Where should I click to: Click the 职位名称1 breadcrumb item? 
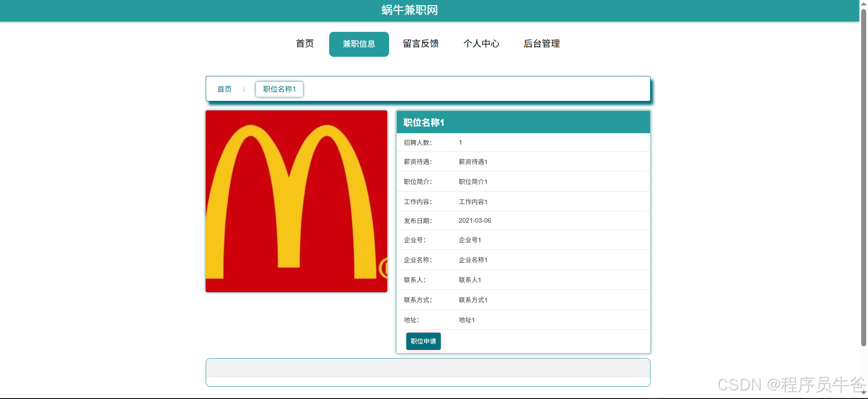tap(279, 89)
